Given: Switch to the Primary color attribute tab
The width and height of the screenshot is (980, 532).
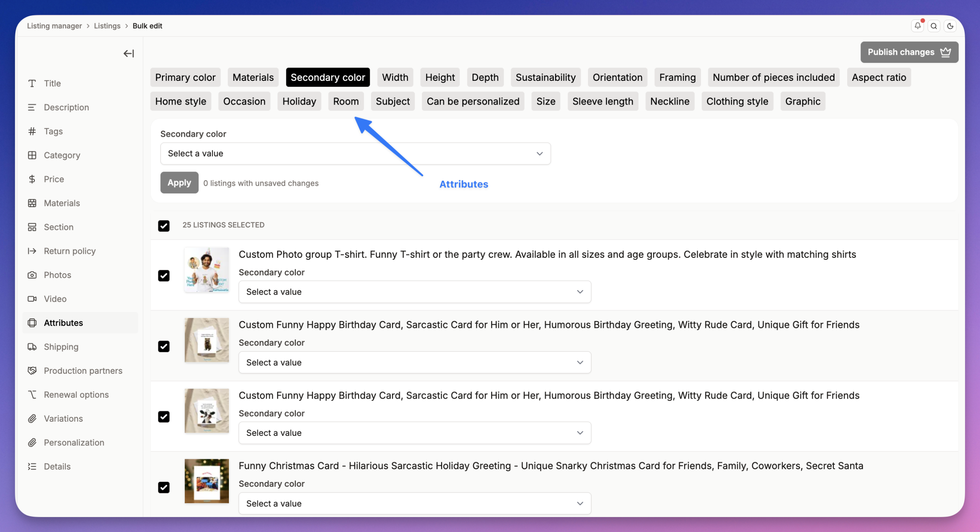Looking at the screenshot, I should tap(185, 77).
